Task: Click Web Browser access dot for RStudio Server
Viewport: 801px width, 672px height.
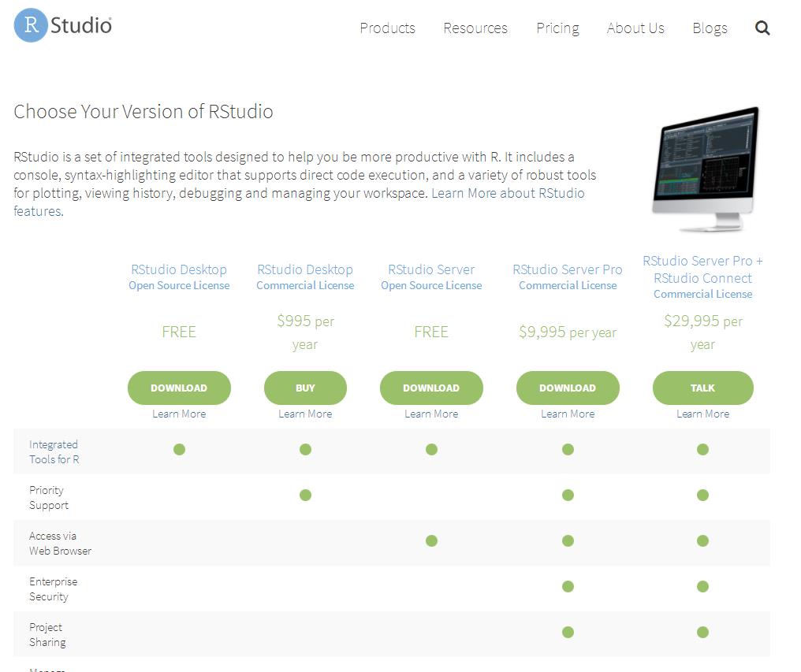Action: tap(431, 540)
